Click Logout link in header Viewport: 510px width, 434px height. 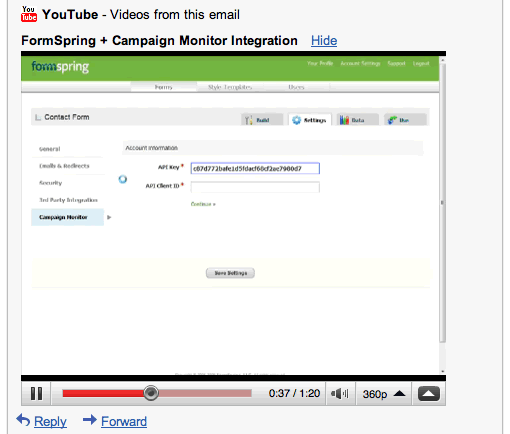(x=421, y=63)
